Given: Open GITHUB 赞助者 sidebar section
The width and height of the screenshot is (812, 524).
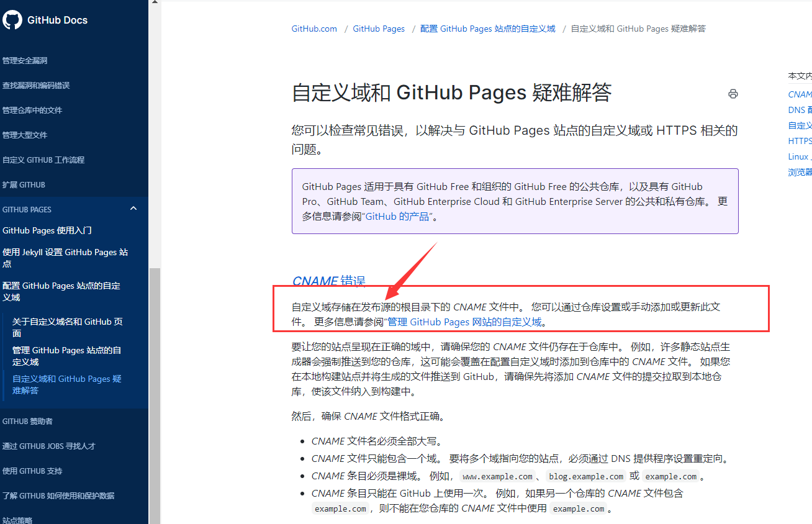Looking at the screenshot, I should 27,422.
